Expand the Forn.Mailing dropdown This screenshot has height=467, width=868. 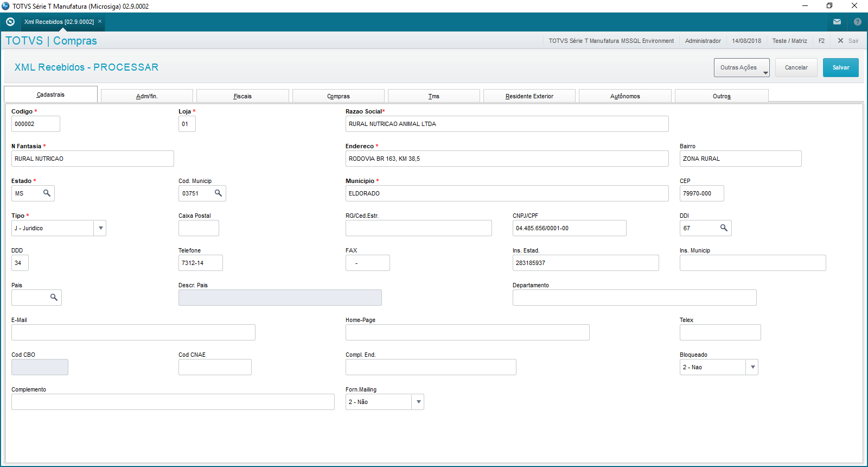[x=418, y=402]
